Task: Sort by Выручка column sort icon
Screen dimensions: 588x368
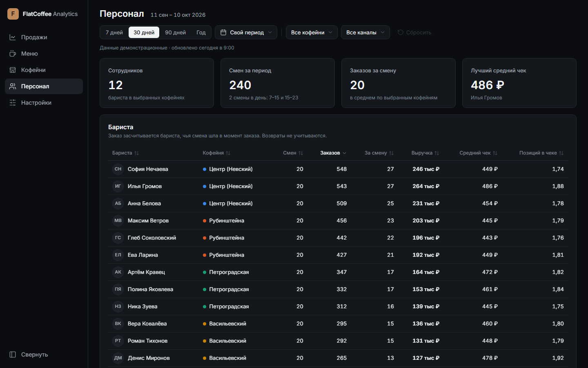Action: click(x=437, y=153)
